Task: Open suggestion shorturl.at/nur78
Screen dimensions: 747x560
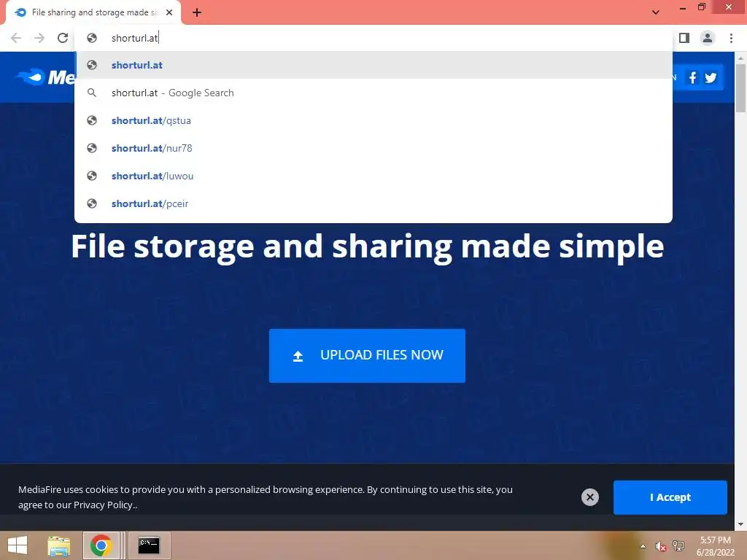Action: [373, 148]
